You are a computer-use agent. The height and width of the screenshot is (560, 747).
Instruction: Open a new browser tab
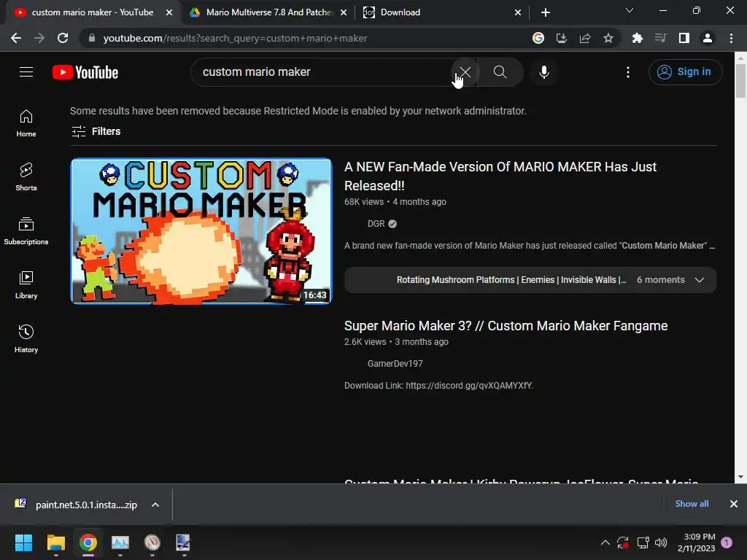[x=546, y=12]
